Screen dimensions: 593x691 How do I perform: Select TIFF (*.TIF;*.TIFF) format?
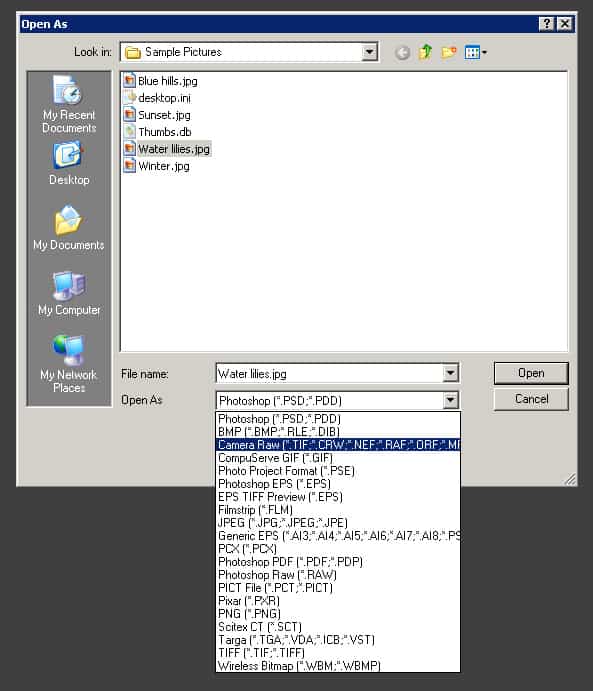pos(338,653)
